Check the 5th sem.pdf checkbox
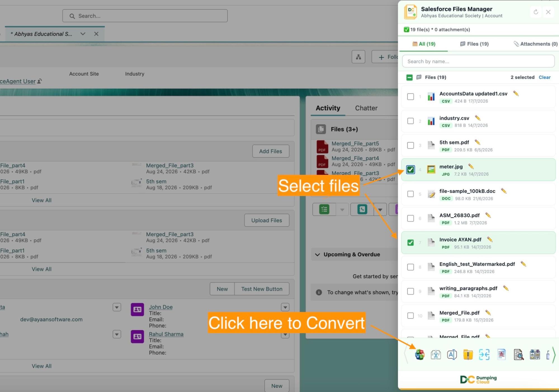559x392 pixels. tap(411, 145)
